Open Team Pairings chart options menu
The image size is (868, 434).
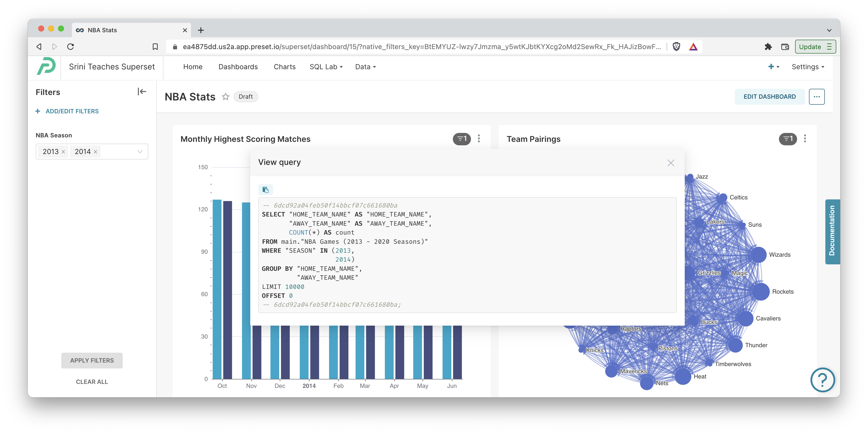(x=805, y=138)
